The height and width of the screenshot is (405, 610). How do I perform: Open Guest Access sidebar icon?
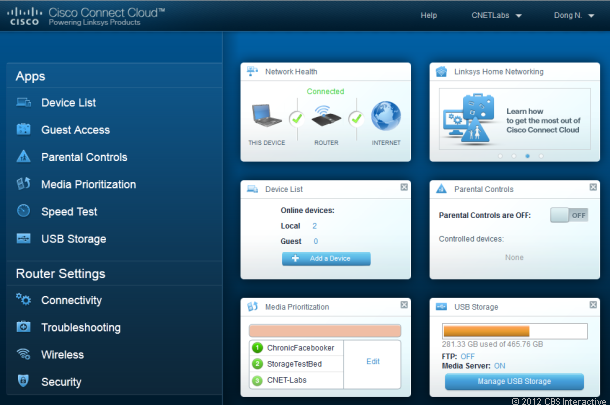pyautogui.click(x=23, y=129)
